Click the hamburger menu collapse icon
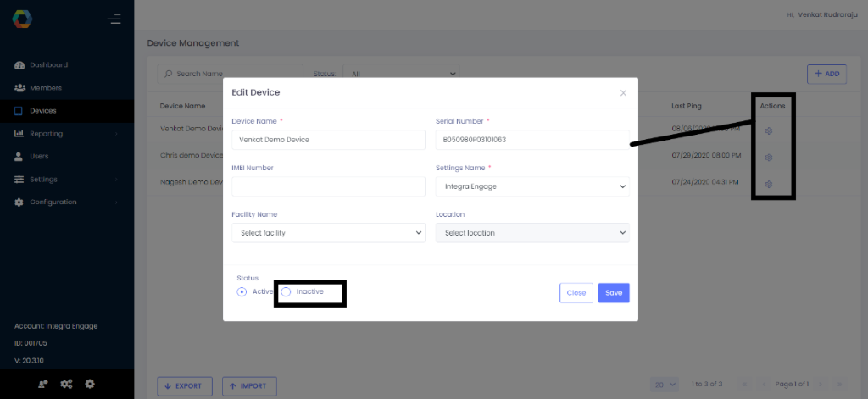The height and width of the screenshot is (399, 868). [x=114, y=19]
